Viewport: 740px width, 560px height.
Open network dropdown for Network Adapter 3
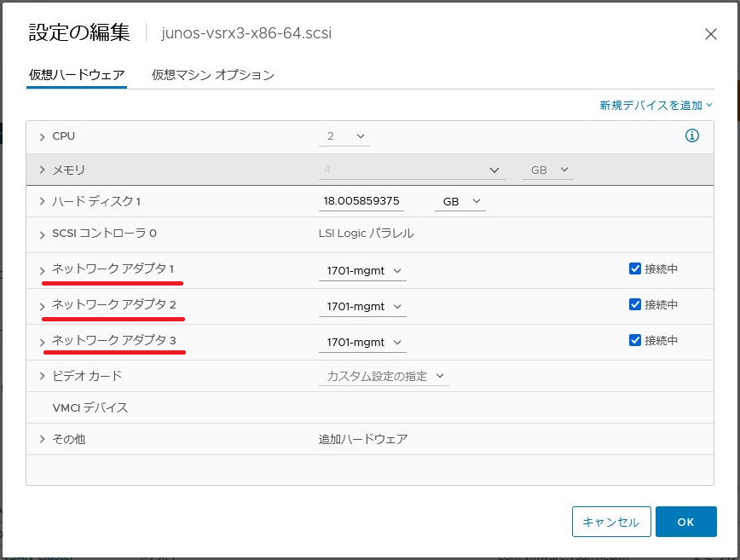click(362, 343)
